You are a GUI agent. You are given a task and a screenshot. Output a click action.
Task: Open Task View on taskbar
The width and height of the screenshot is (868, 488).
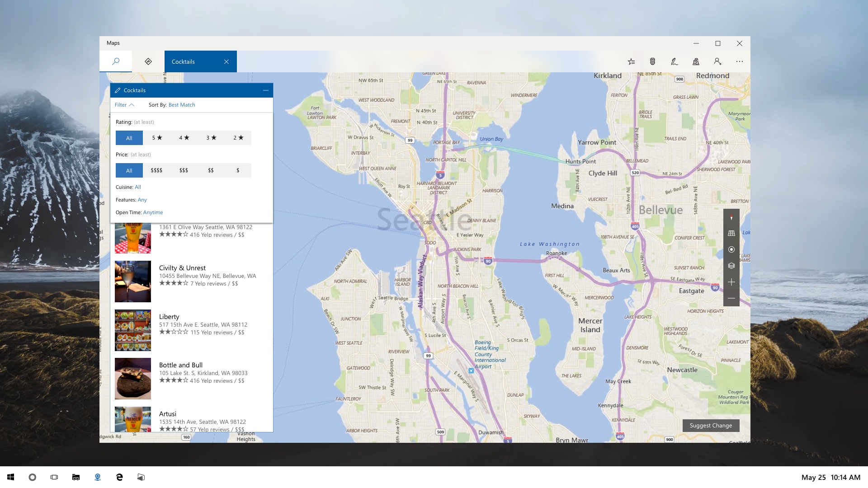click(54, 477)
